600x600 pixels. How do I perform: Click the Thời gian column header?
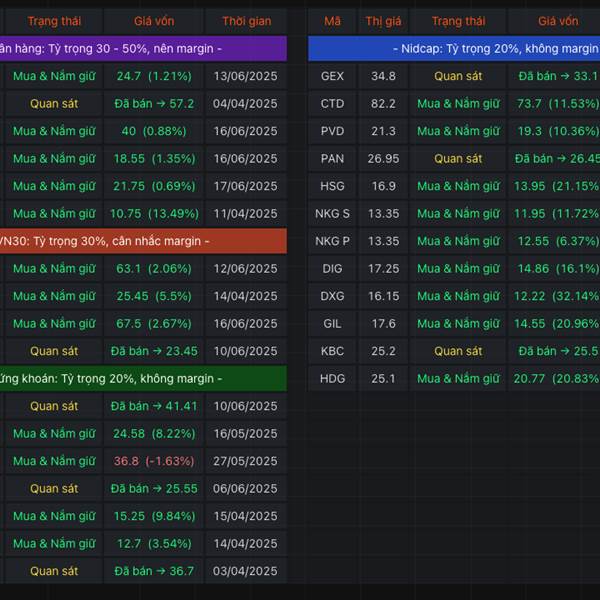[246, 21]
